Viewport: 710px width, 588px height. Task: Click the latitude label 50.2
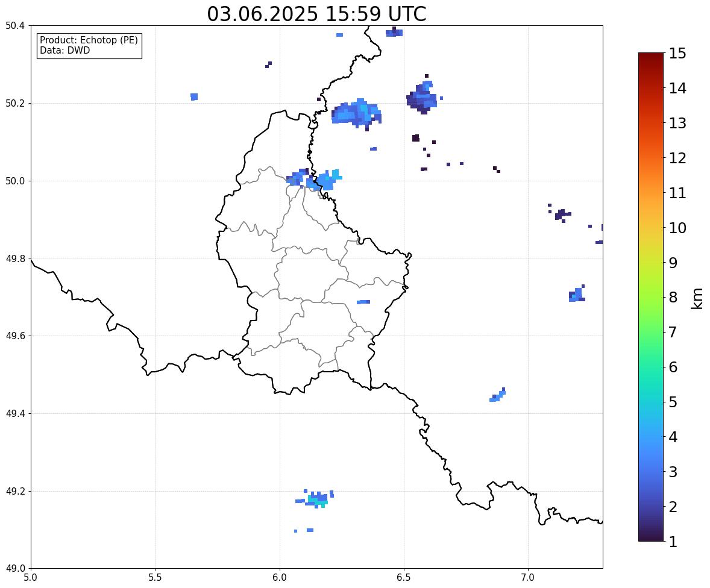point(15,103)
